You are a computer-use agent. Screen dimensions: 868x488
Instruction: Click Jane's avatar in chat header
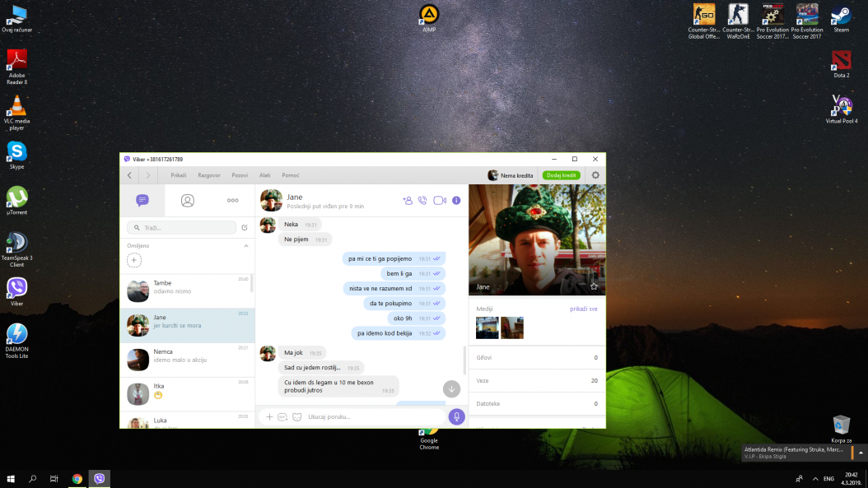click(271, 200)
